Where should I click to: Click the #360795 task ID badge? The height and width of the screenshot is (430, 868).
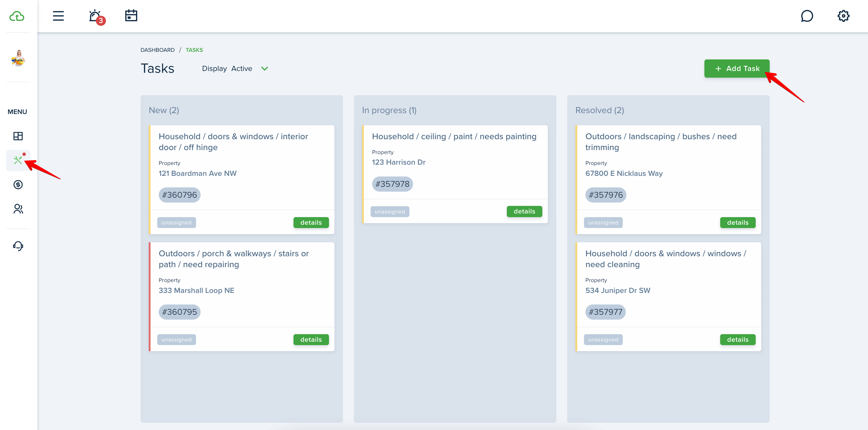pos(179,312)
